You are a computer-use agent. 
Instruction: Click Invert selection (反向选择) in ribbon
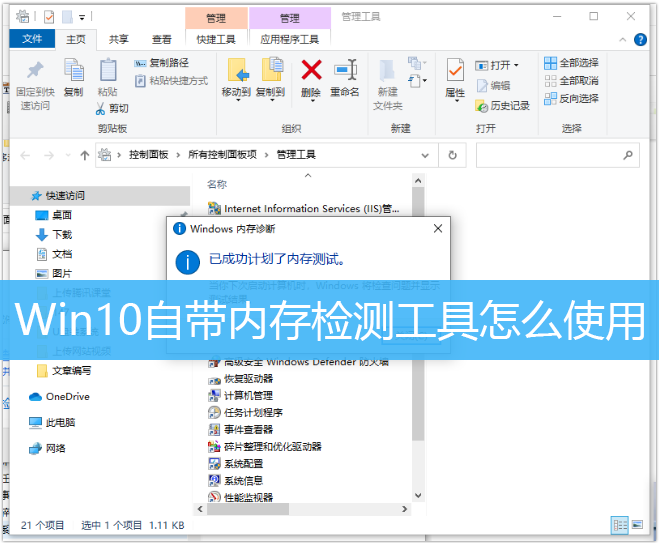[x=571, y=98]
